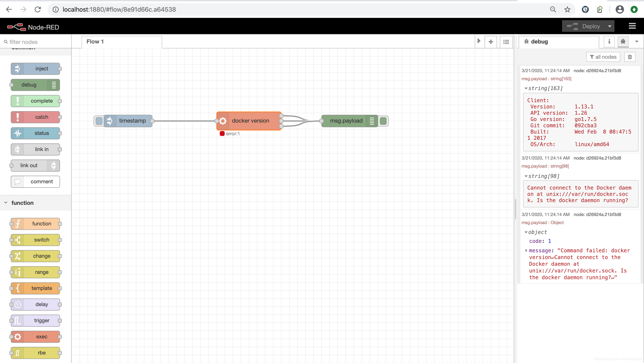Viewport: 644px width, 363px height.
Task: Open the debug messages bug icon tab
Action: point(623,41)
